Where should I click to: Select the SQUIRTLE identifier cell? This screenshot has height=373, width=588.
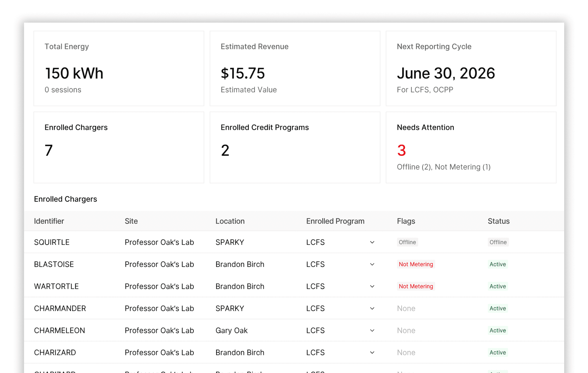point(52,242)
